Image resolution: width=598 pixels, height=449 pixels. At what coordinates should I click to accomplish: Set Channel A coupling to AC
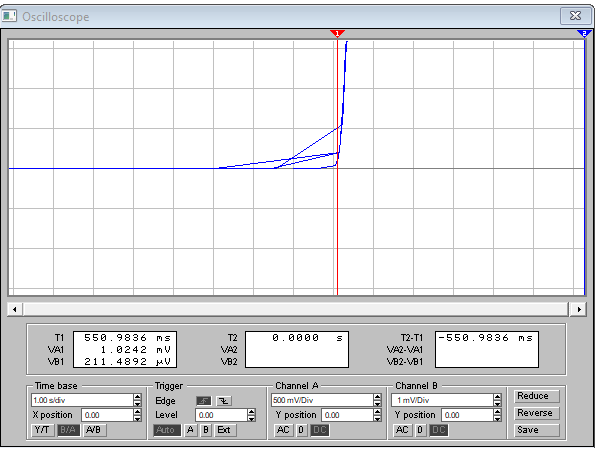[283, 430]
